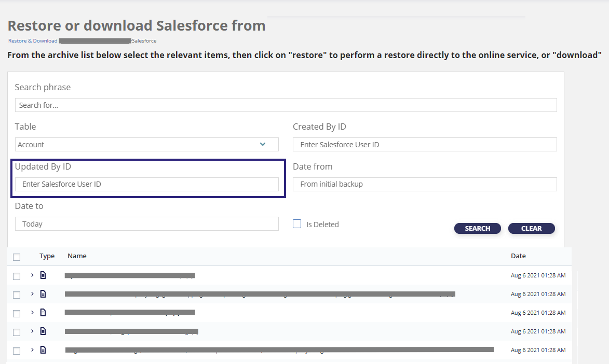Click the SEARCH button
The height and width of the screenshot is (364, 609).
tap(477, 228)
